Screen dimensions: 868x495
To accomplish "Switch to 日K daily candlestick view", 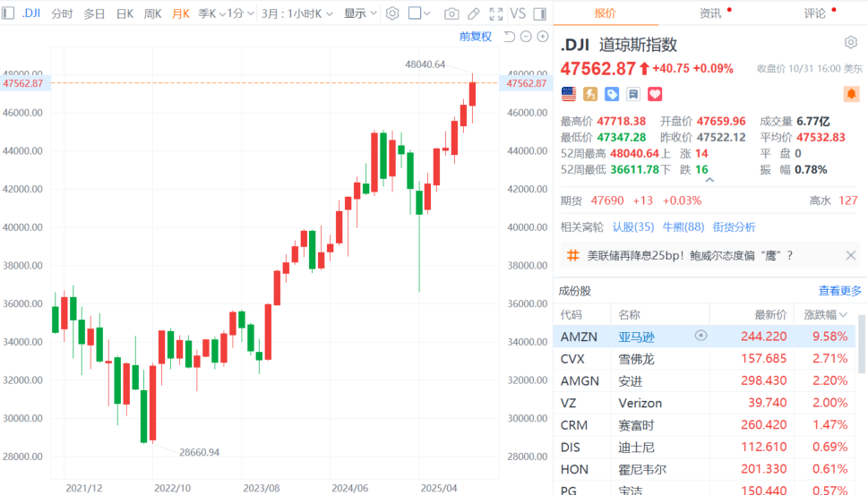I will pyautogui.click(x=125, y=13).
